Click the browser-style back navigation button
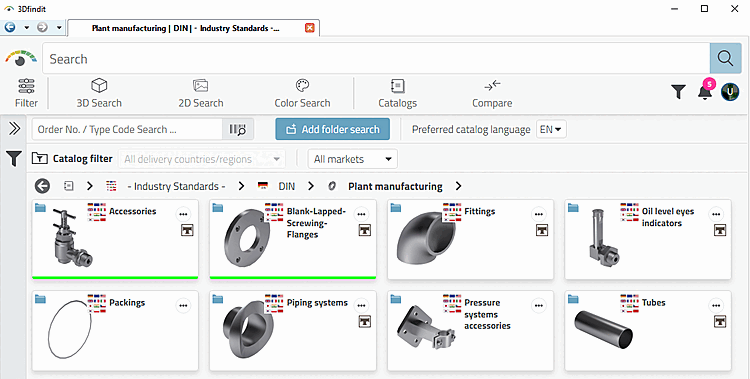Screen dimensions: 750x379 [10, 27]
